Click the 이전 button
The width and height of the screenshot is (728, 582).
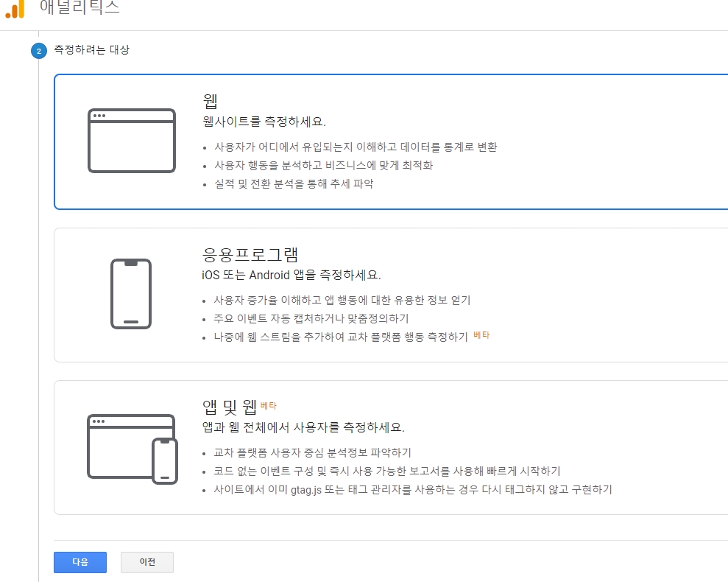147,562
